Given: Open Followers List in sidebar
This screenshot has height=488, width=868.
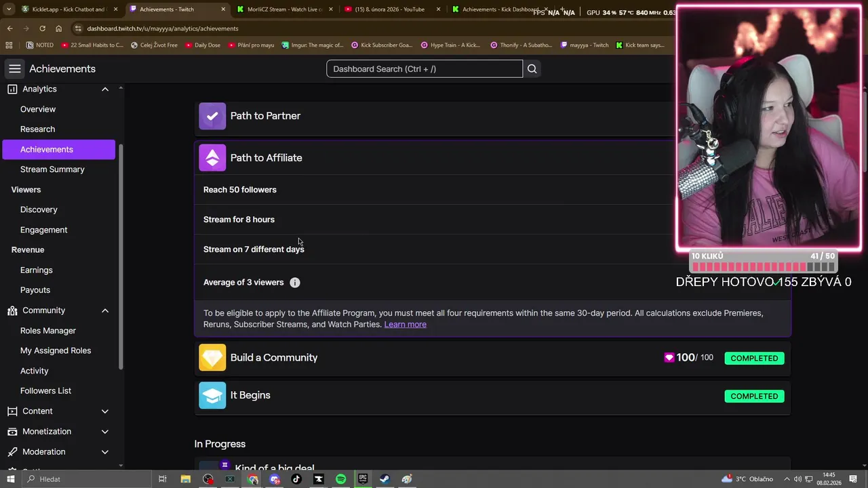Looking at the screenshot, I should coord(45,391).
